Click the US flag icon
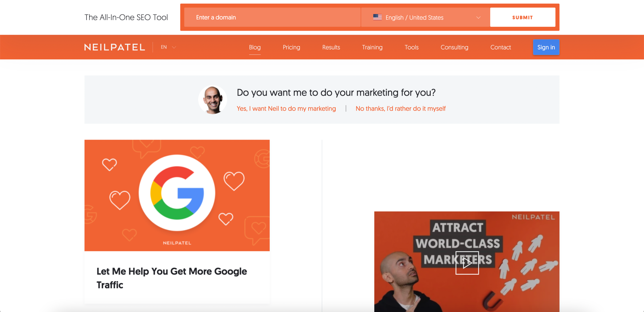 tap(377, 17)
